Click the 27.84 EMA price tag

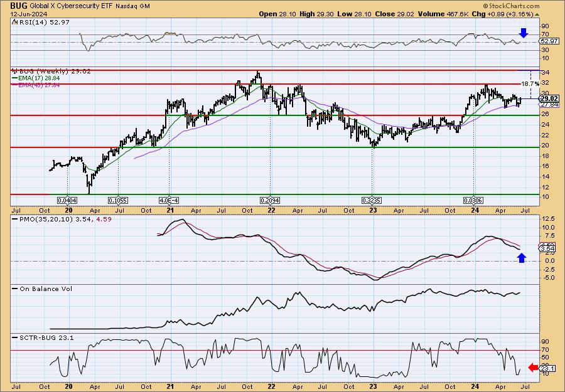click(x=550, y=104)
